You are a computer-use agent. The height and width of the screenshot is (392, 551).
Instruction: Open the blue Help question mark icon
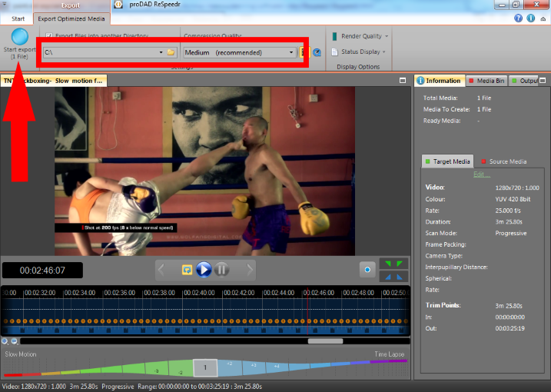coord(519,18)
